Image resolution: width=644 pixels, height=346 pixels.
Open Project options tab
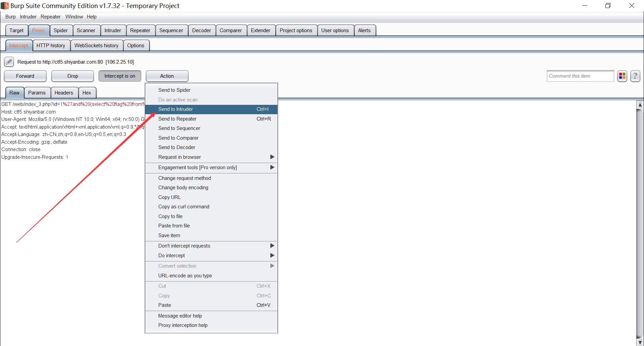[x=296, y=30]
